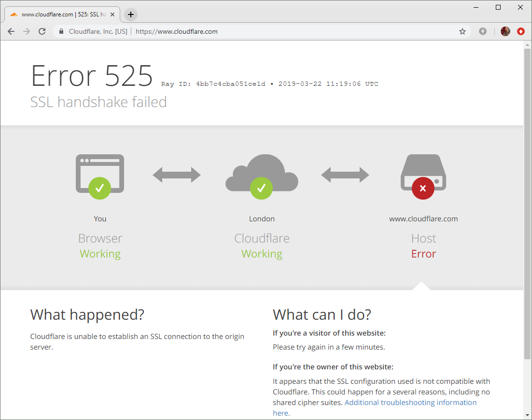Click 'If you're the owner of this website:'

click(x=333, y=367)
